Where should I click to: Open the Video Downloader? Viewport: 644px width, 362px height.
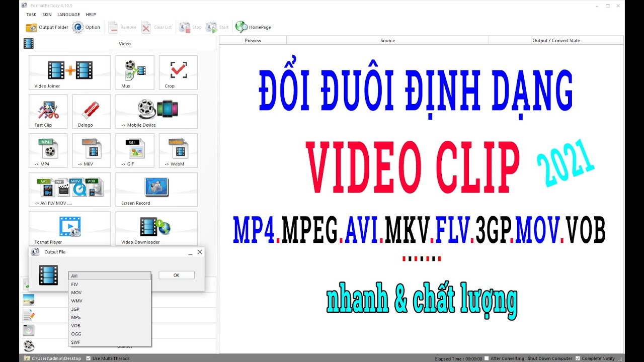[x=156, y=228]
